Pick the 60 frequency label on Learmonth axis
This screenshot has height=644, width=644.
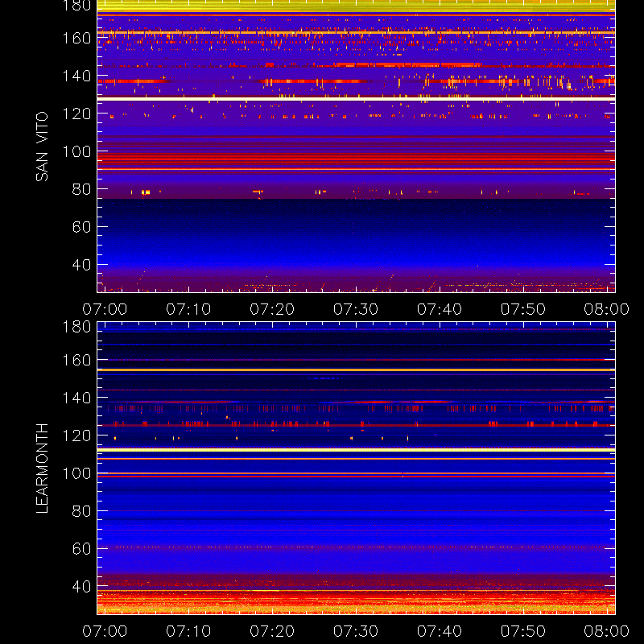point(81,549)
